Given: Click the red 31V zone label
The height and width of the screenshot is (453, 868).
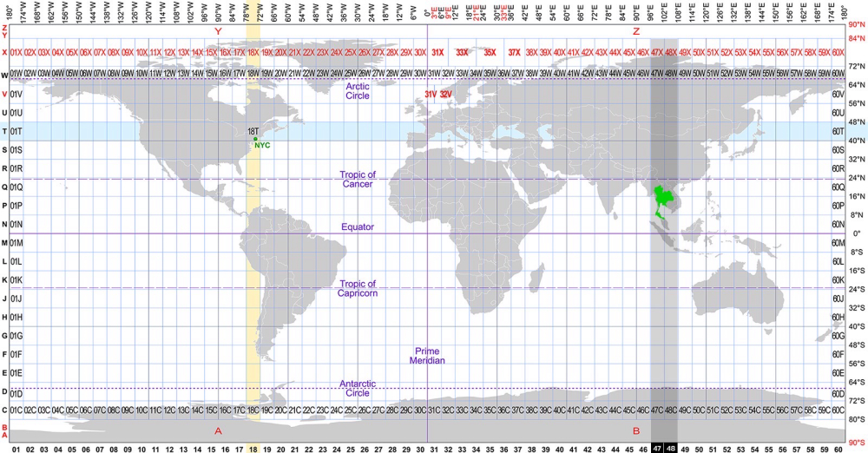Looking at the screenshot, I should click(x=431, y=94).
